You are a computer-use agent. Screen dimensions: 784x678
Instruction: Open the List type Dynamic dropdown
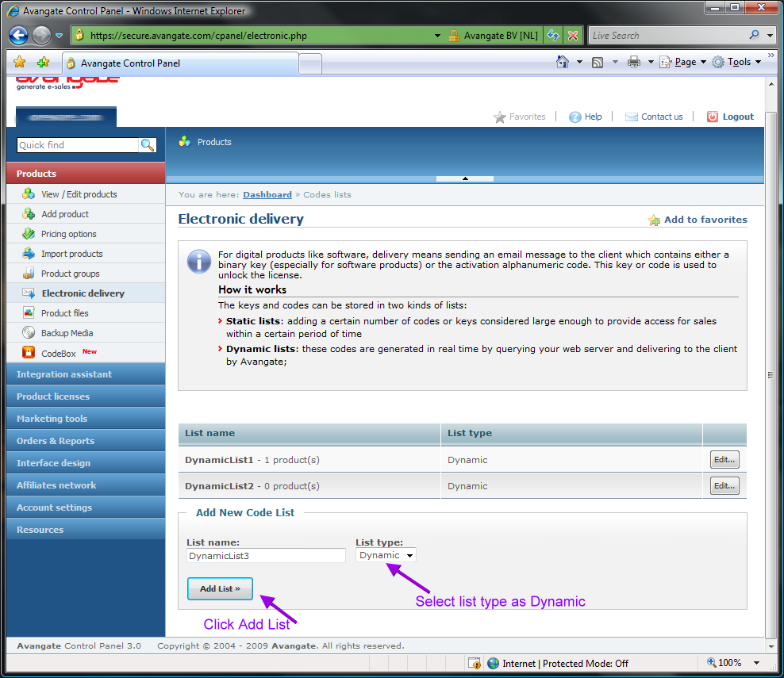point(386,555)
